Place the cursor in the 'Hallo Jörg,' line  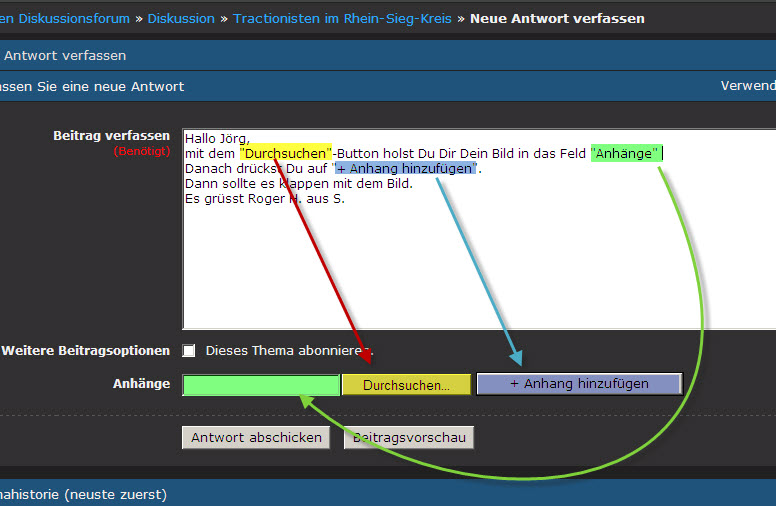[x=217, y=138]
